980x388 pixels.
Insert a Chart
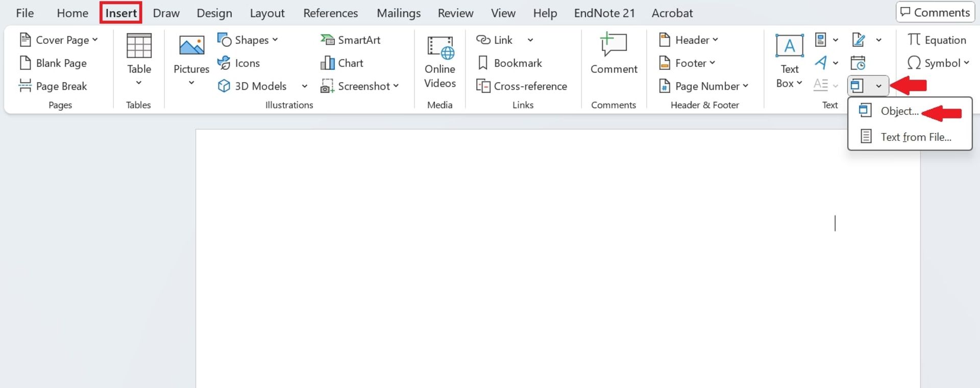342,63
